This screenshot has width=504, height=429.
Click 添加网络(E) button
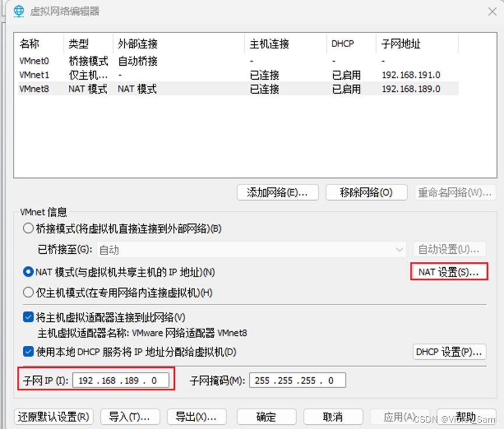pos(278,192)
